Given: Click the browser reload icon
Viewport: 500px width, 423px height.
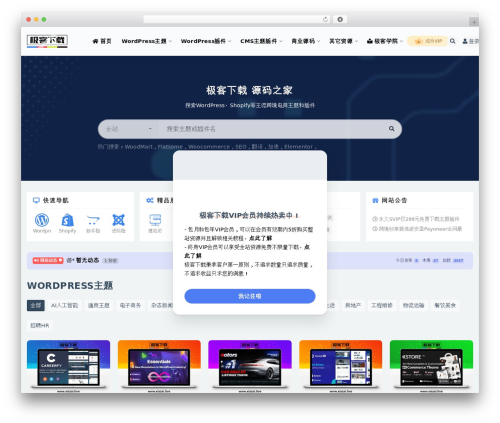Looking at the screenshot, I should pos(325,19).
